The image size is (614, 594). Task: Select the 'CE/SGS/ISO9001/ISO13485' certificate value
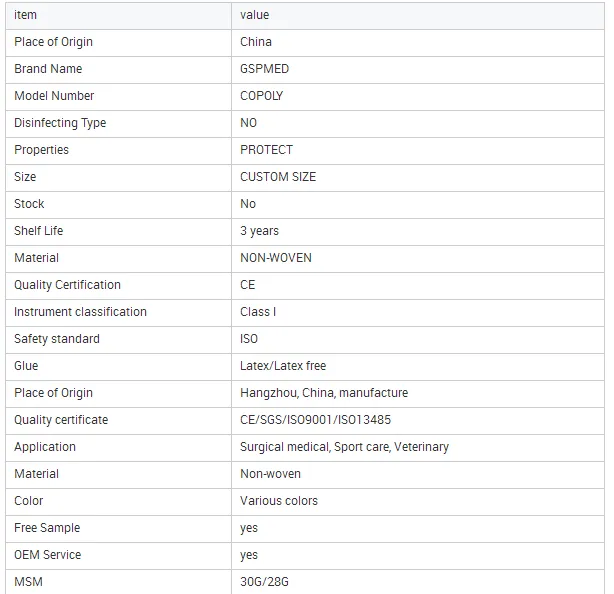point(315,420)
